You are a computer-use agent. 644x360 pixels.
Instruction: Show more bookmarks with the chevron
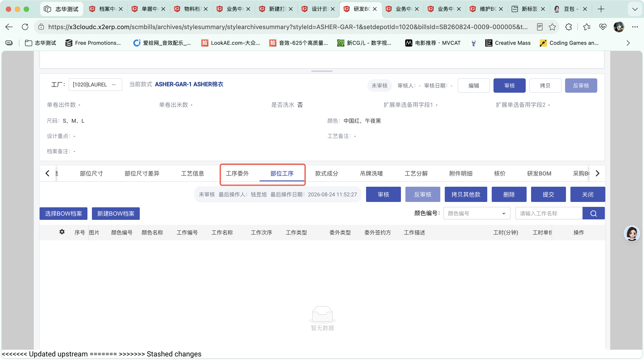click(x=628, y=43)
